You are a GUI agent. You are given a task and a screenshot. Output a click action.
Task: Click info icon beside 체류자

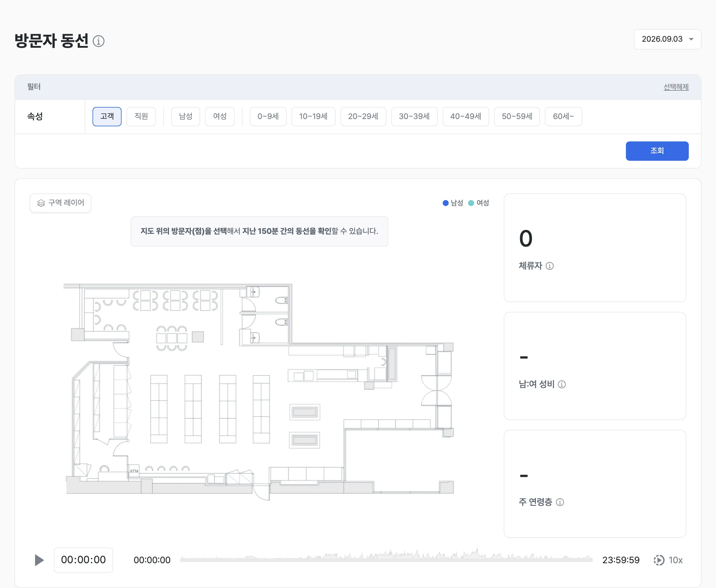point(550,266)
